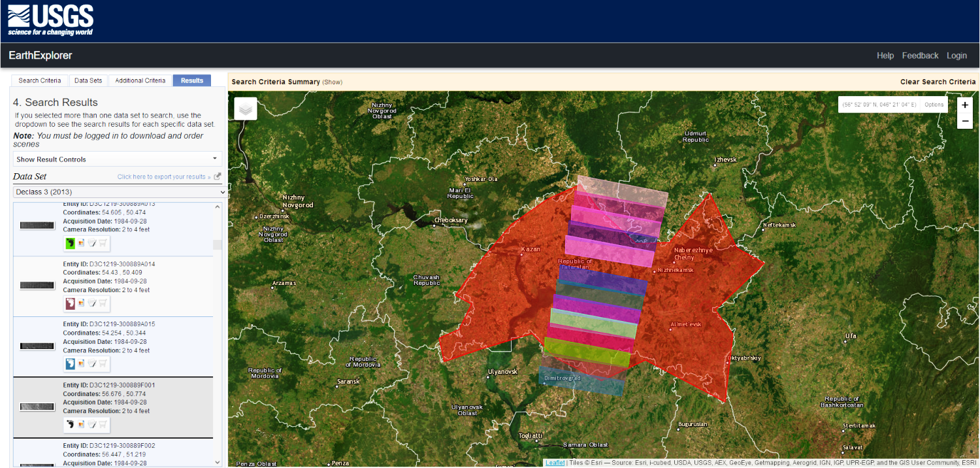Expand Show Result Controls dropdown
The image size is (980, 468).
[x=118, y=159]
